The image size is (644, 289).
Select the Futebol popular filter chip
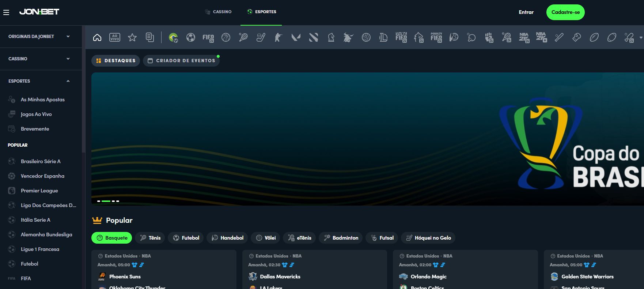point(186,238)
